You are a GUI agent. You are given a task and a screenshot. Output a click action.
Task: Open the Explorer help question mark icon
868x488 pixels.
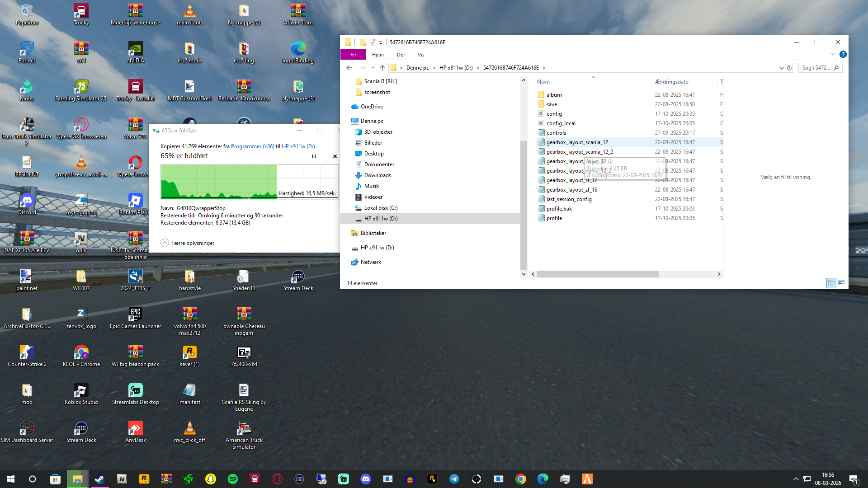pos(843,54)
